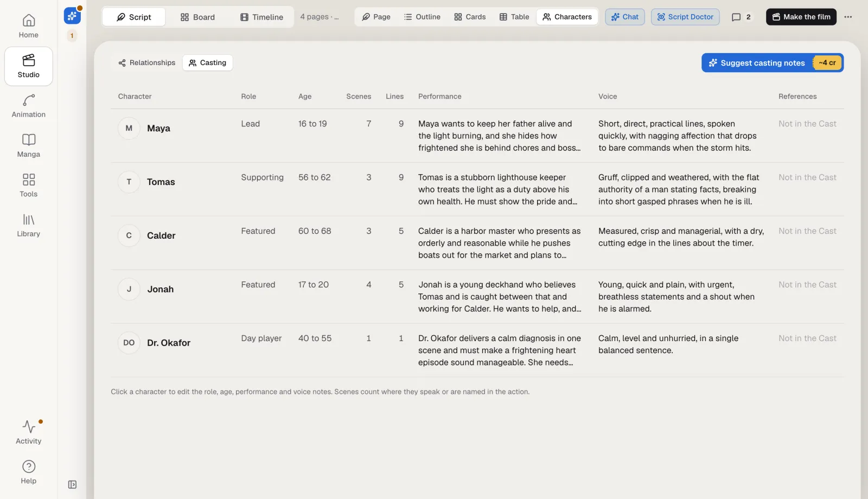This screenshot has width=868, height=499.
Task: Switch to the Table view
Action: [x=514, y=17]
